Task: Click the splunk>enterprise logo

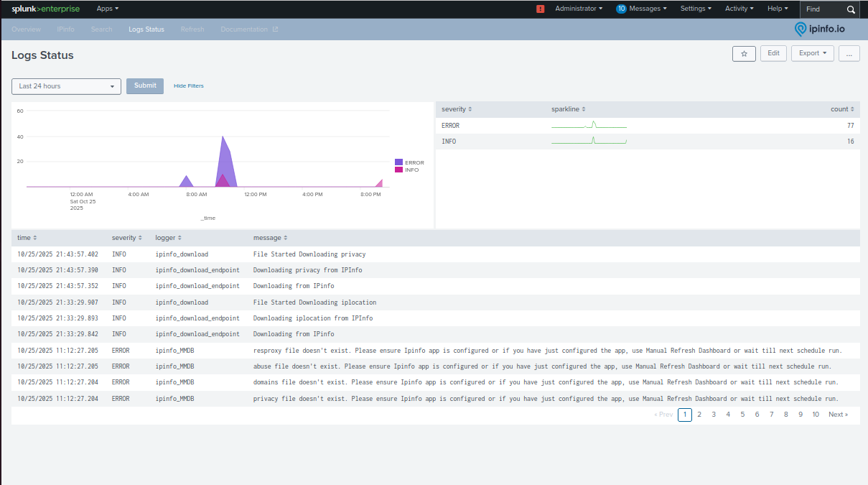Action: point(45,9)
